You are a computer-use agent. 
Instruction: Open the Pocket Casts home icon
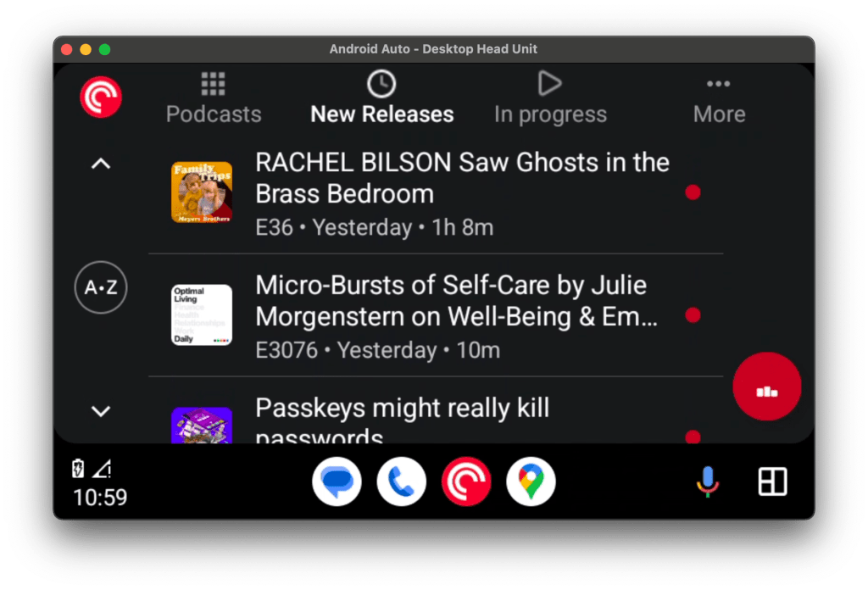100,96
